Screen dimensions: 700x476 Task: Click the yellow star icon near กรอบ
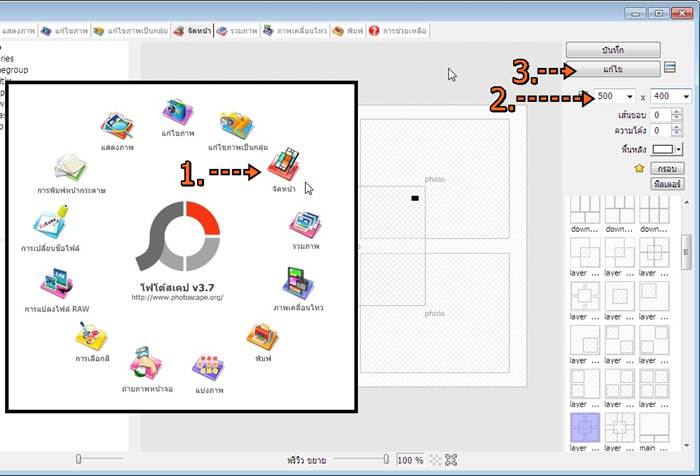(639, 168)
